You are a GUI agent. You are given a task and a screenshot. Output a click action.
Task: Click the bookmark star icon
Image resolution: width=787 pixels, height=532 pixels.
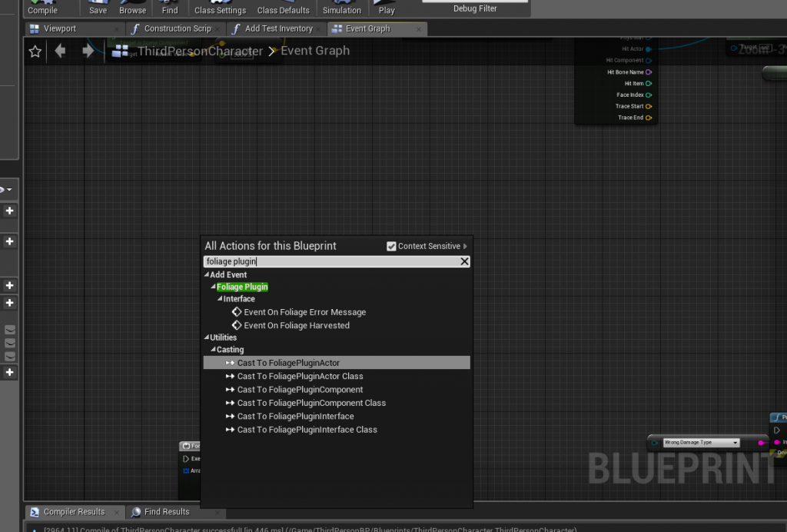(35, 52)
